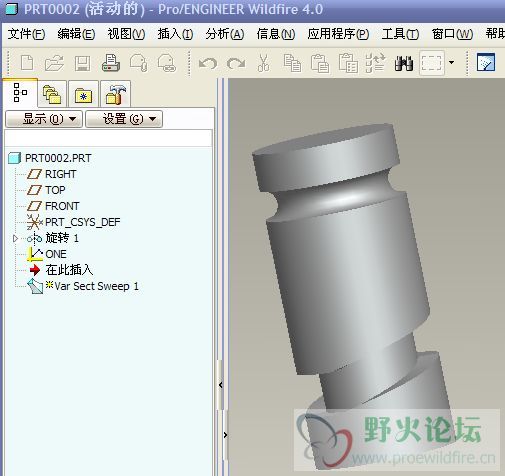
Task: Collapse navigator with left arrow handle
Action: 220,385
